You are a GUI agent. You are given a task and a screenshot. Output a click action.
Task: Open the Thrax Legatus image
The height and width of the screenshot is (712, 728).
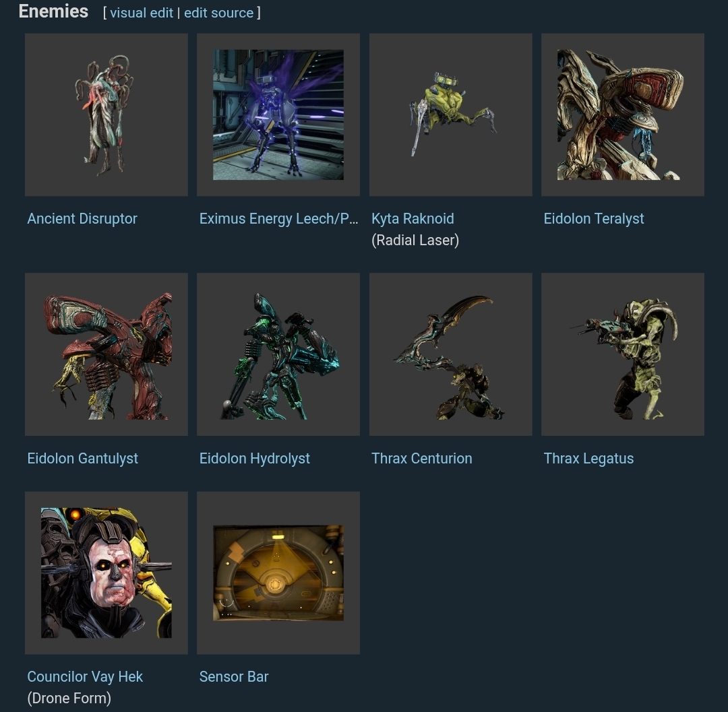tap(623, 354)
